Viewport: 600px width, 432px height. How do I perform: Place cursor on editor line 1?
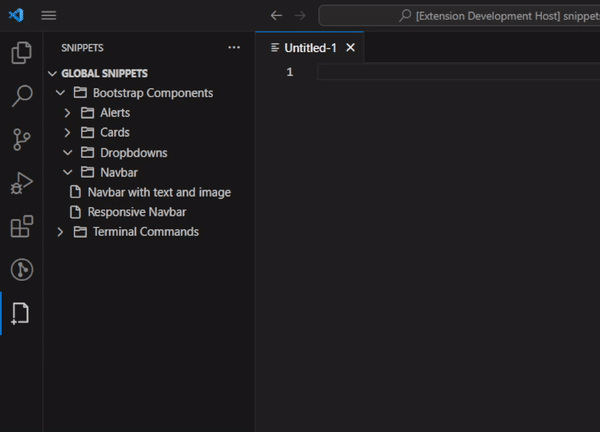[458, 72]
